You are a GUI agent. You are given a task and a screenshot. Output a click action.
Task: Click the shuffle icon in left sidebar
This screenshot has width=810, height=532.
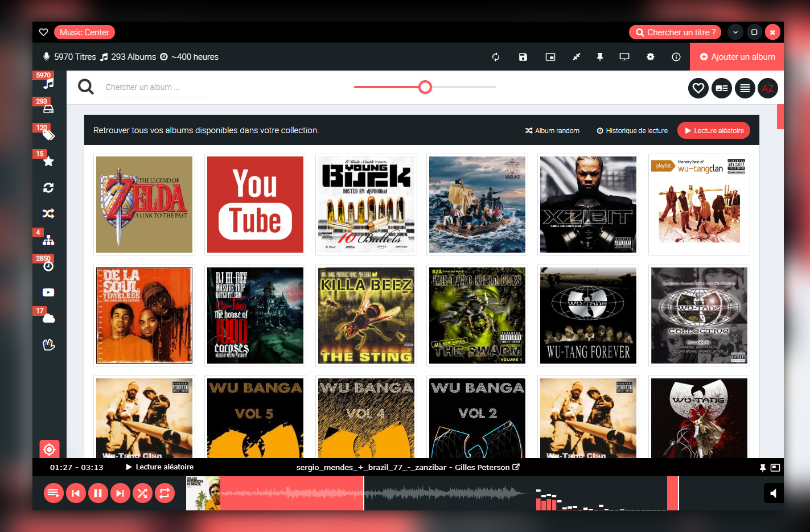48,213
